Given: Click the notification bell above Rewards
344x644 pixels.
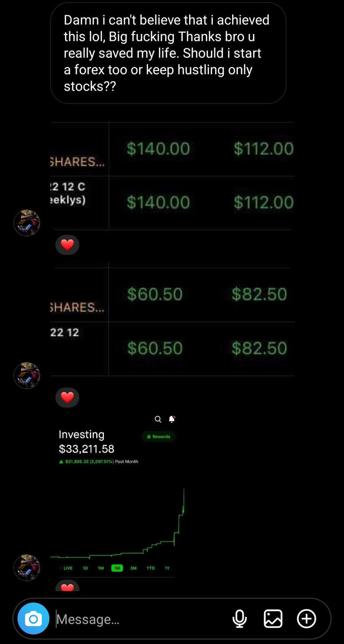Looking at the screenshot, I should click(171, 419).
